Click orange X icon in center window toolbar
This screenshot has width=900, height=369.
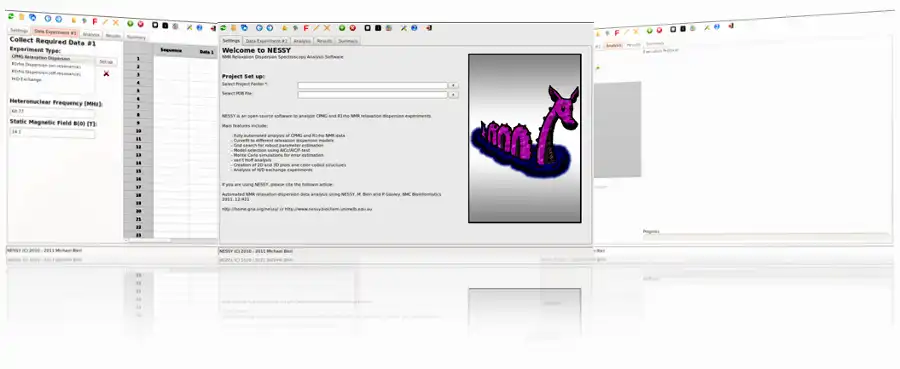tap(327, 28)
